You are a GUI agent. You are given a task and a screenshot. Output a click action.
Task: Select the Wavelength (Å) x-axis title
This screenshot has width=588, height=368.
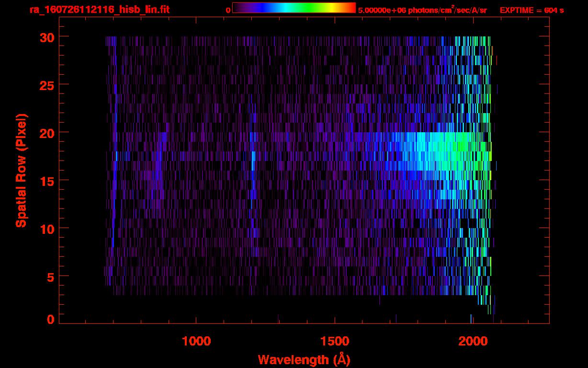[304, 359]
